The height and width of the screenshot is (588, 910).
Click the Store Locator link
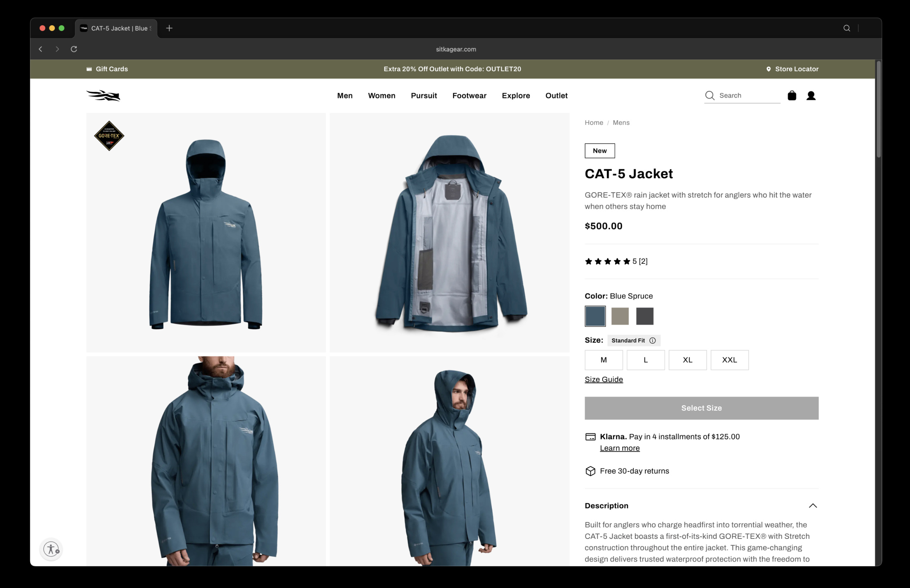(x=797, y=69)
